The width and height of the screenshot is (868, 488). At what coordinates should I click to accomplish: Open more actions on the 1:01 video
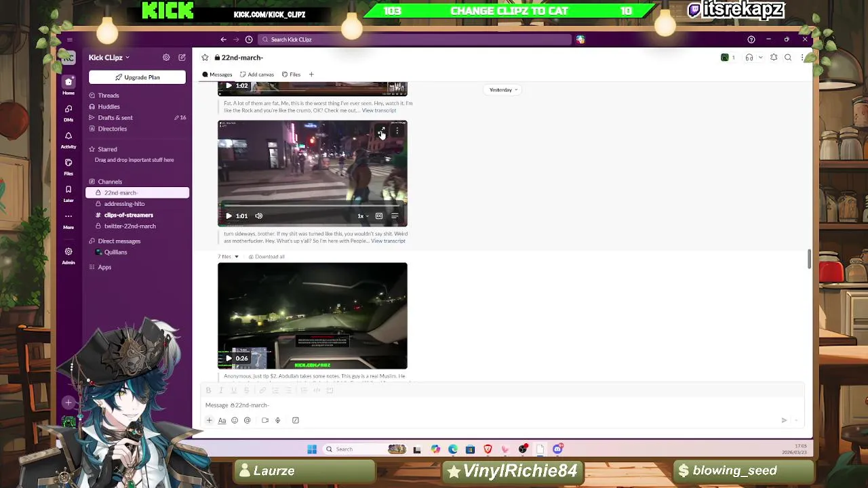pos(397,130)
